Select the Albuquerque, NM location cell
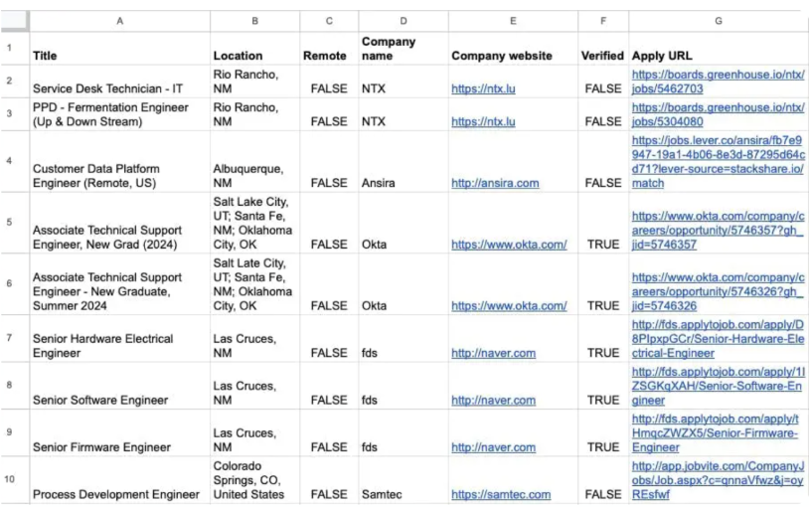The image size is (812, 507). tap(254, 162)
